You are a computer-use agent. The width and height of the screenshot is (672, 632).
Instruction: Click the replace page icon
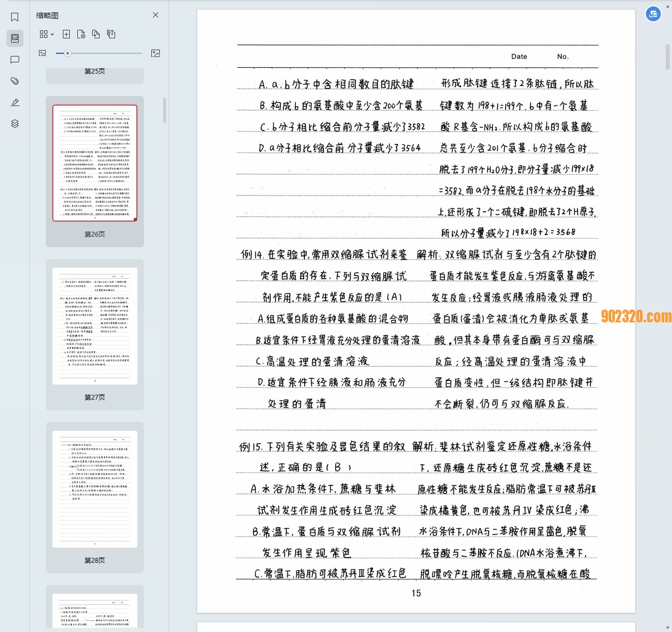pos(96,34)
